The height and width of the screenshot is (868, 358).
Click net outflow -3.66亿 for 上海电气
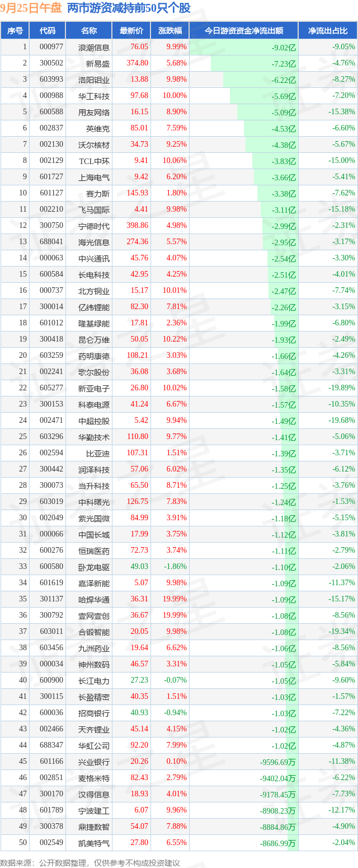tap(284, 178)
